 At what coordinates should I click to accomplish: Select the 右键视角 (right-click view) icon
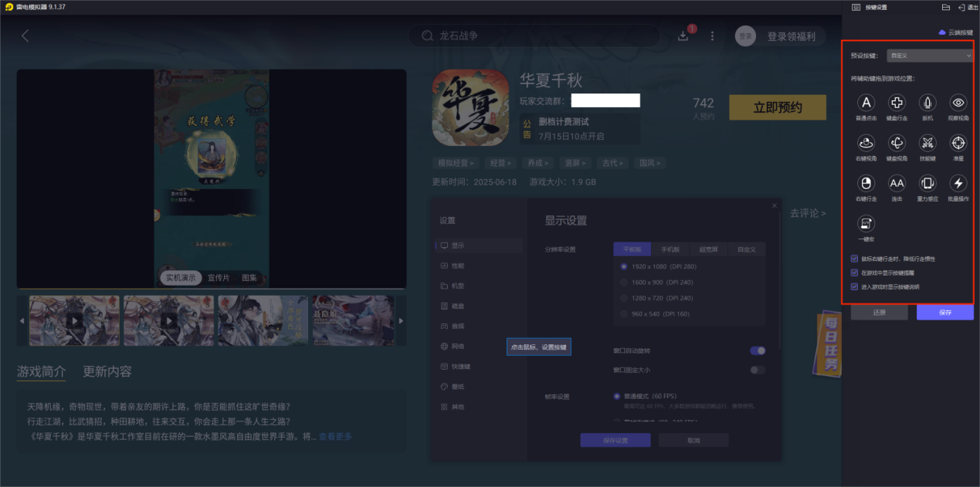(866, 143)
